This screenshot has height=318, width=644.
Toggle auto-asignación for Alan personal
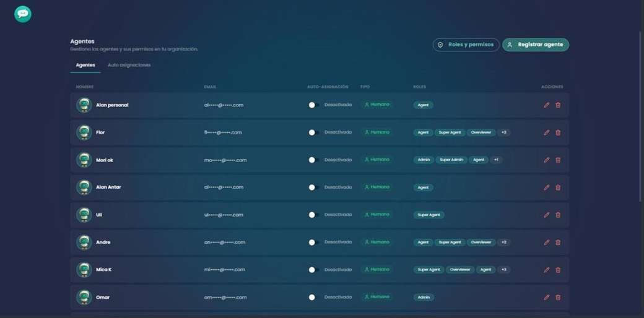click(314, 105)
